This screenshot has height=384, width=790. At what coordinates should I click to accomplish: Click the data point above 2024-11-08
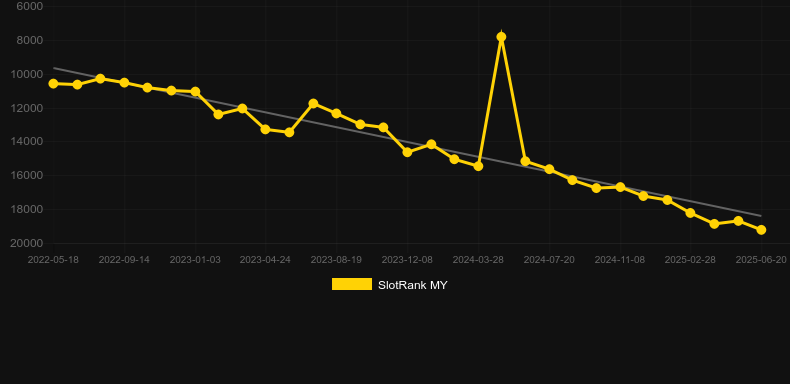[x=620, y=187]
